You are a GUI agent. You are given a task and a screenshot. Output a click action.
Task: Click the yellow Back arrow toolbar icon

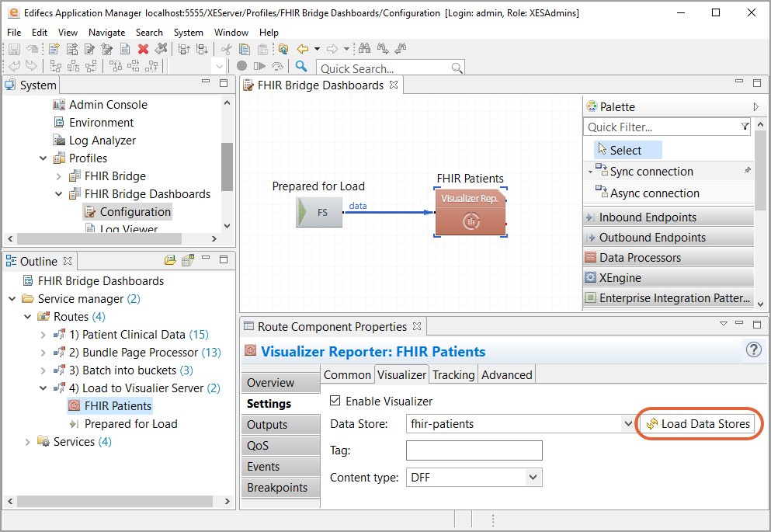(x=303, y=49)
